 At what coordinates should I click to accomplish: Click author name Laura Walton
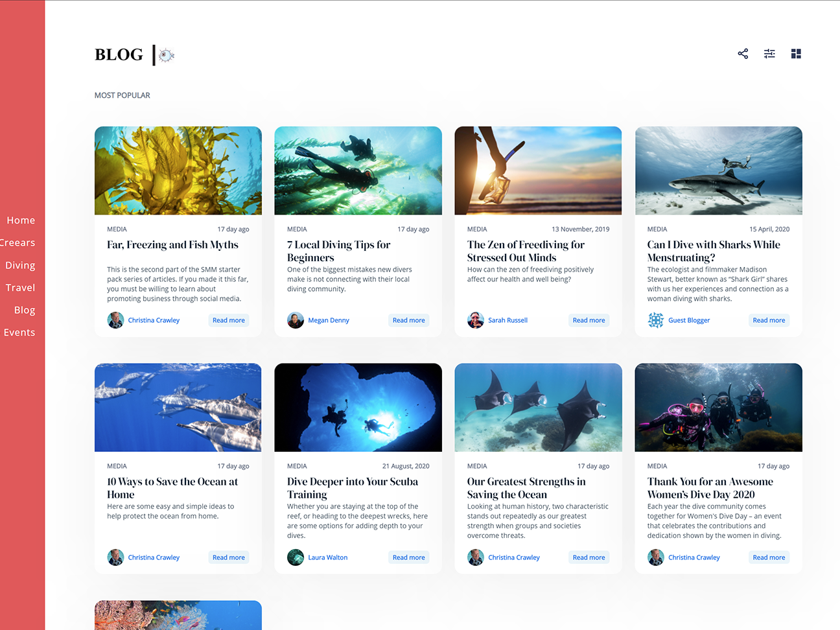pyautogui.click(x=327, y=557)
